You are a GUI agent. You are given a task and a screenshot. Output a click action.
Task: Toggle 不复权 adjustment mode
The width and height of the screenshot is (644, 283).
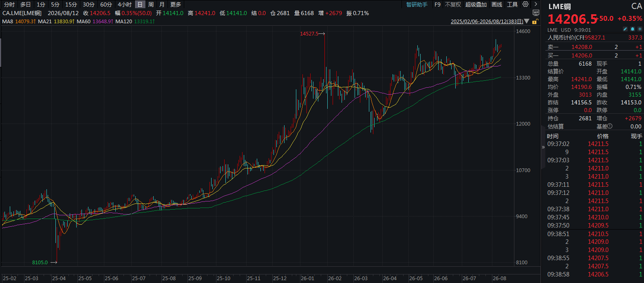453,4
